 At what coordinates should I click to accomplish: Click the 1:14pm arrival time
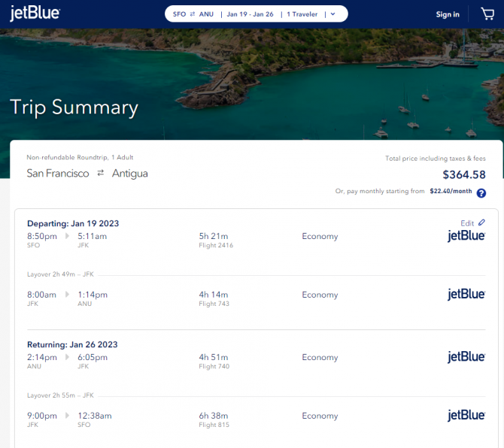93,295
